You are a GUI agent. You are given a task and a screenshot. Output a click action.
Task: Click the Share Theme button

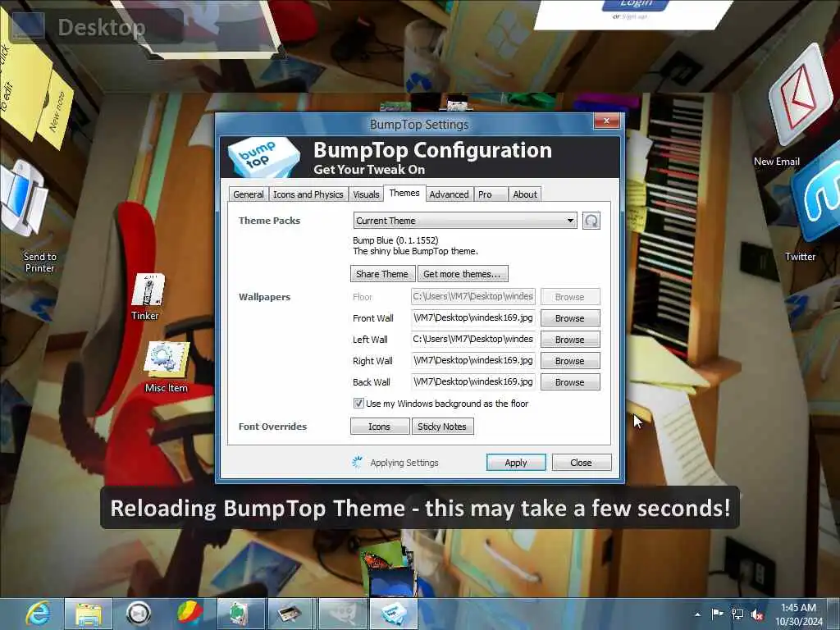coord(382,274)
